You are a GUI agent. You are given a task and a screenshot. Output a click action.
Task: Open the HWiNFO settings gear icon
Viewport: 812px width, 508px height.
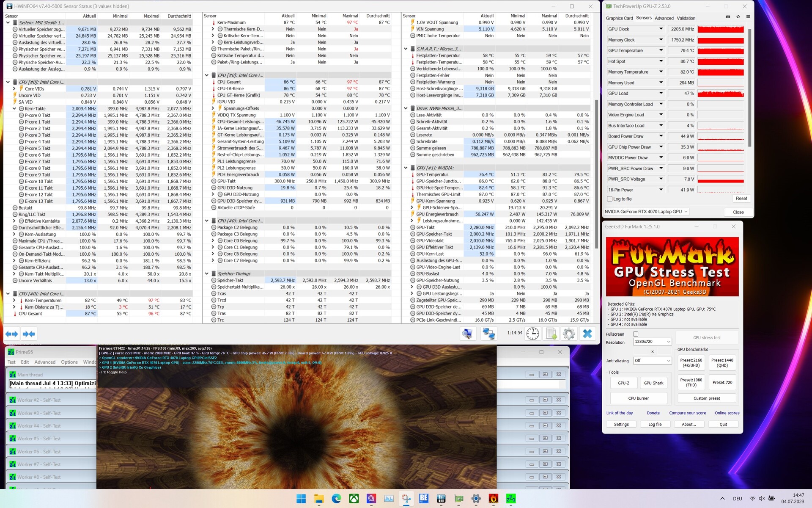pos(569,334)
